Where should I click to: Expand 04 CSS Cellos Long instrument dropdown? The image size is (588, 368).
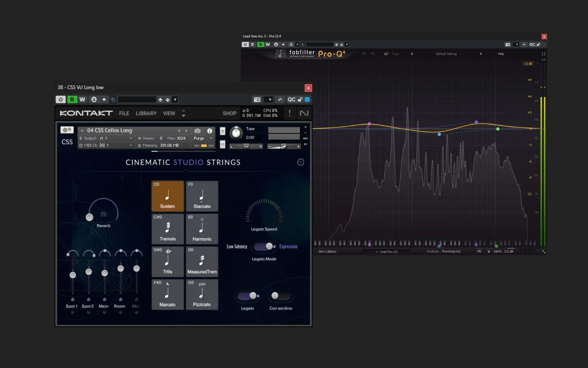(82, 131)
